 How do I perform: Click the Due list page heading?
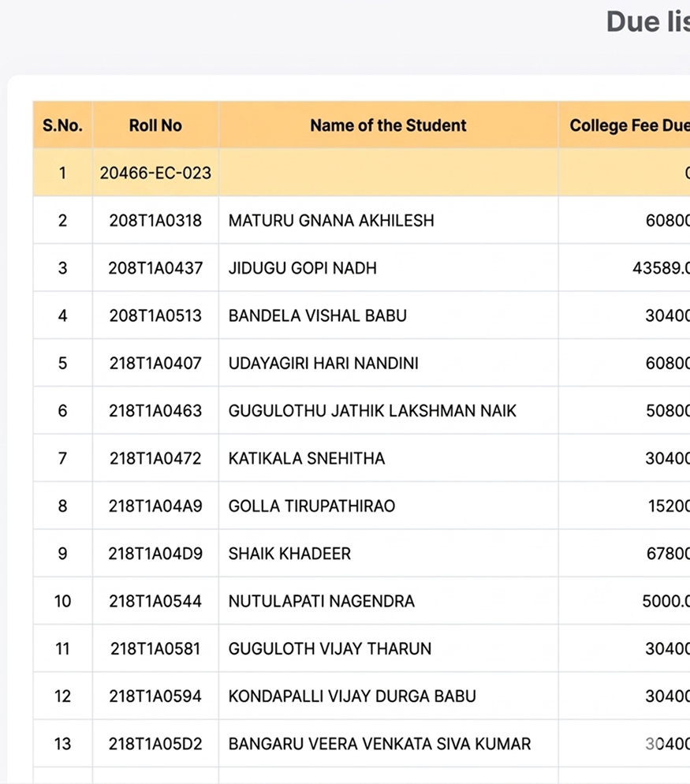[647, 22]
